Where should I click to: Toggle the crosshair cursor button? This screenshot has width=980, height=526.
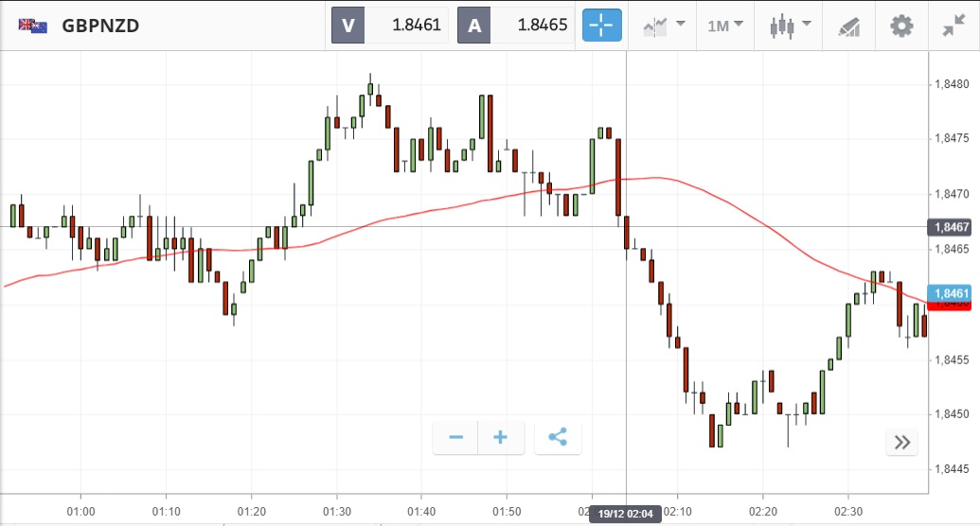(602, 26)
